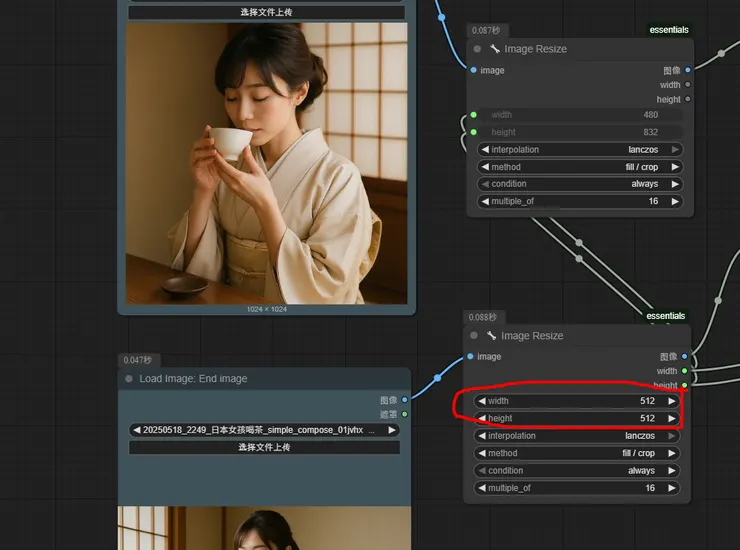Click the green width input port on upper node
Viewport: 740px width, 550px height.
click(473, 115)
